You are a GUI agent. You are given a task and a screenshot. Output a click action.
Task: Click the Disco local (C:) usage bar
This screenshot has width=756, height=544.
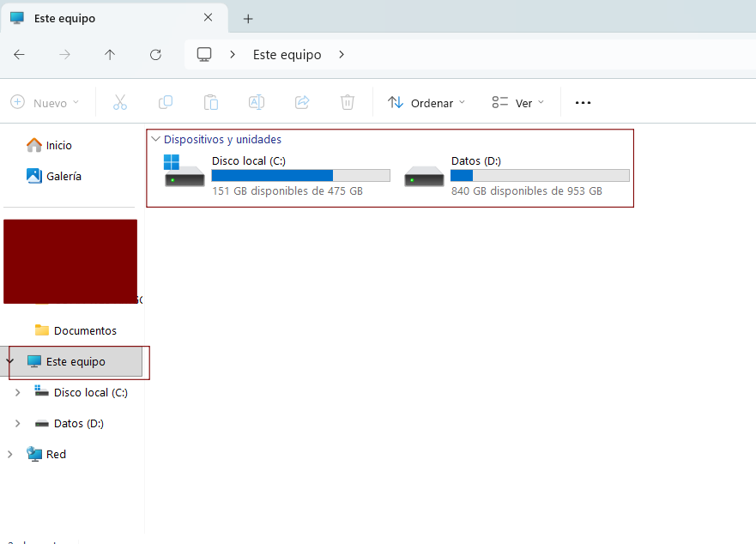coord(301,176)
